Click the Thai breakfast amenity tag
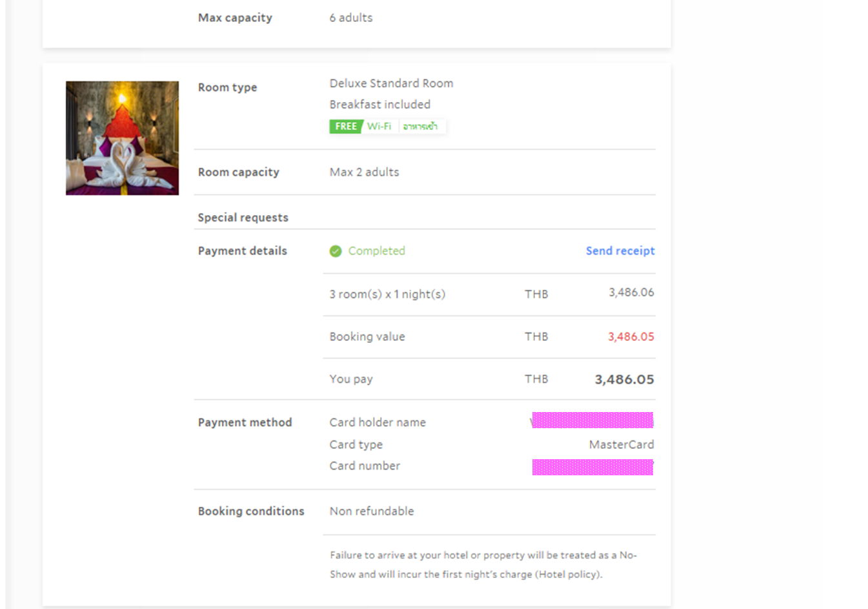Viewport: 868px width, 609px height. (421, 127)
